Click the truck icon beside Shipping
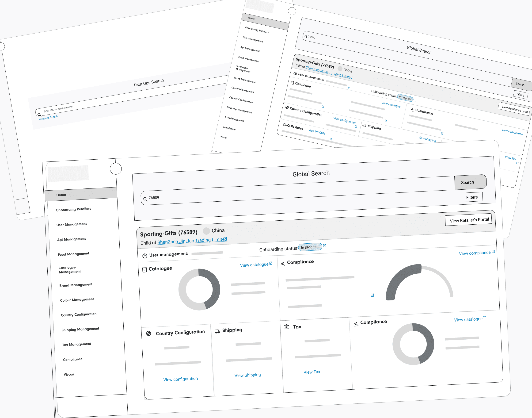The width and height of the screenshot is (532, 418). (x=217, y=331)
